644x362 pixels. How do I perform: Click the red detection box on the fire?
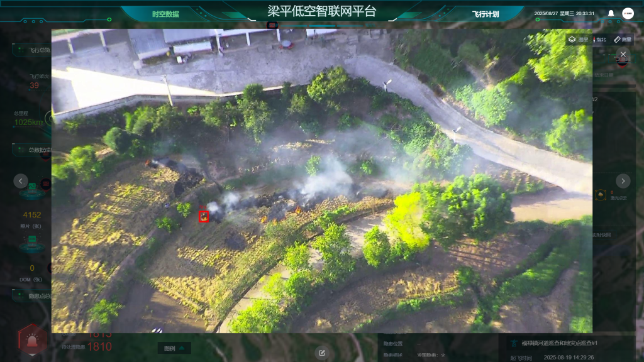pyautogui.click(x=204, y=217)
